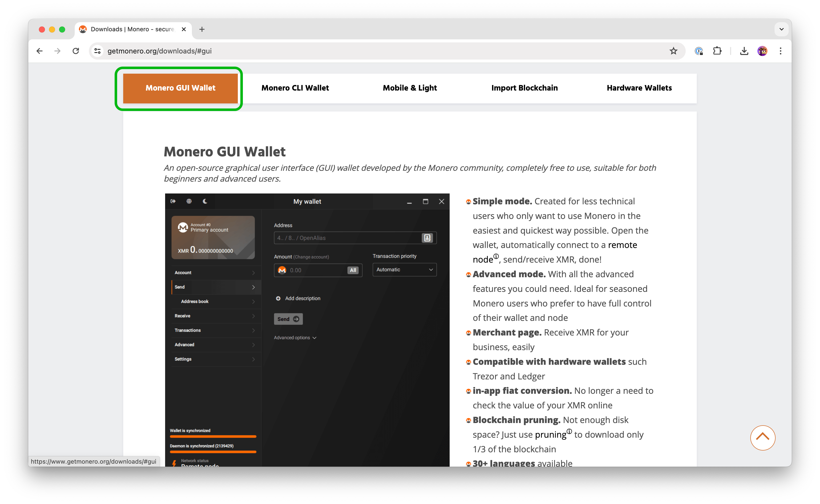Click the scroll-to-top arrow button
Viewport: 820px width, 504px height.
click(x=763, y=438)
